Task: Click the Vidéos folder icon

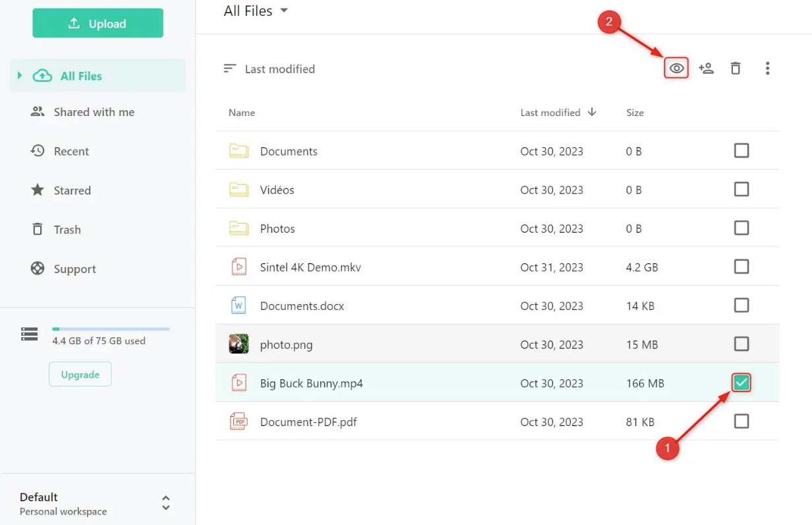Action: [x=239, y=190]
